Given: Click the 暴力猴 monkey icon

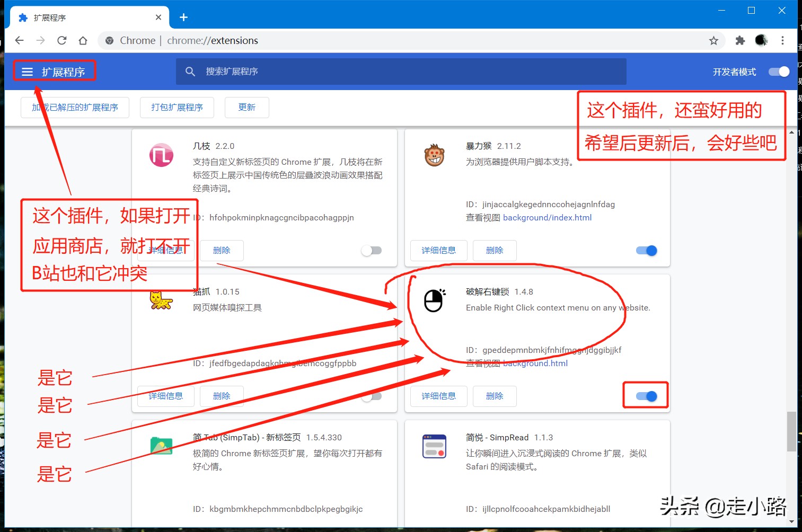Looking at the screenshot, I should pos(434,155).
